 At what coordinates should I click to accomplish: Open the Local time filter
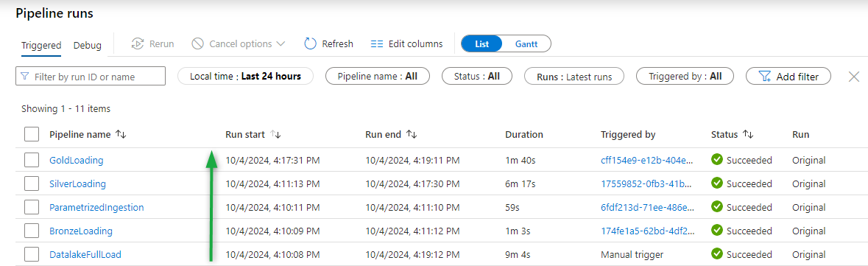click(x=245, y=76)
